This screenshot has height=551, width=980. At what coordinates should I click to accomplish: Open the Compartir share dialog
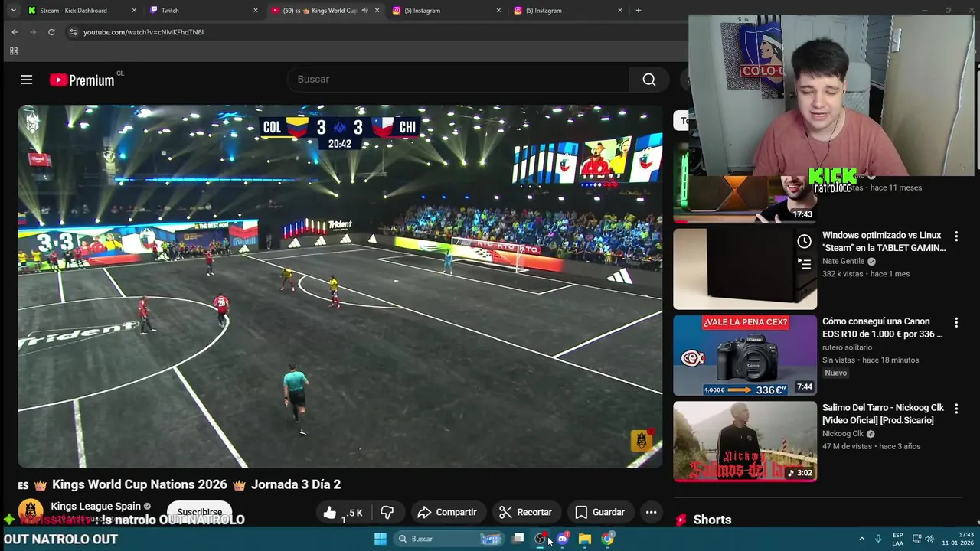447,513
